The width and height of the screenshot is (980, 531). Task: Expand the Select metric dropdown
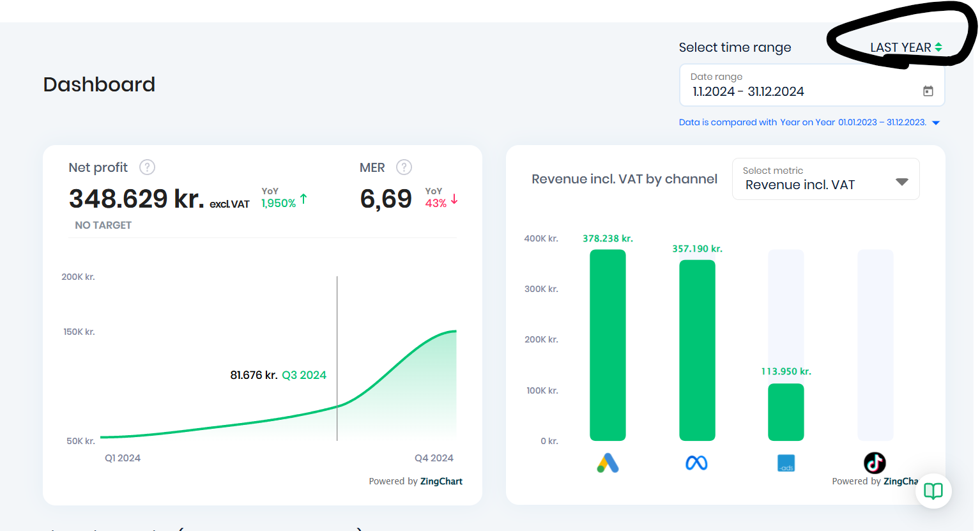click(901, 182)
